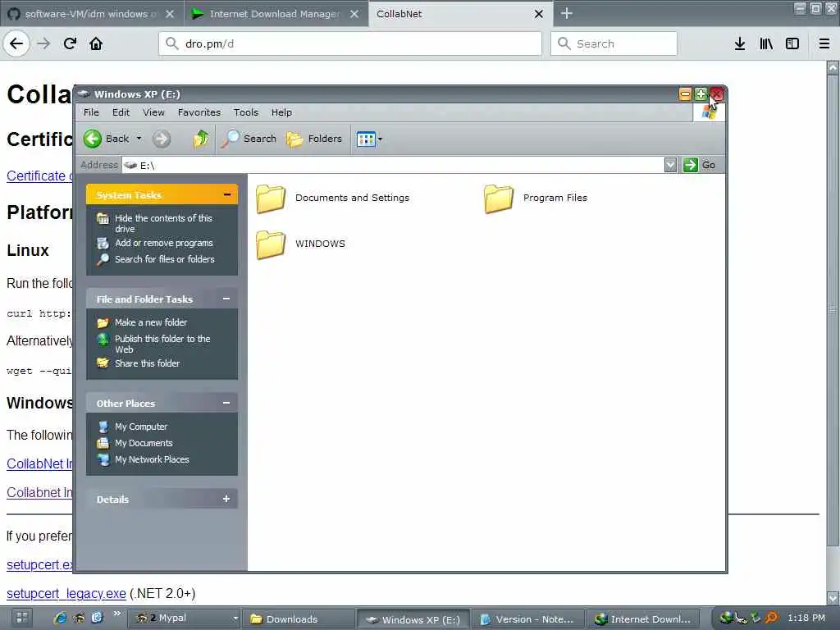Click the browser home icon
This screenshot has height=630, width=840.
[96, 43]
